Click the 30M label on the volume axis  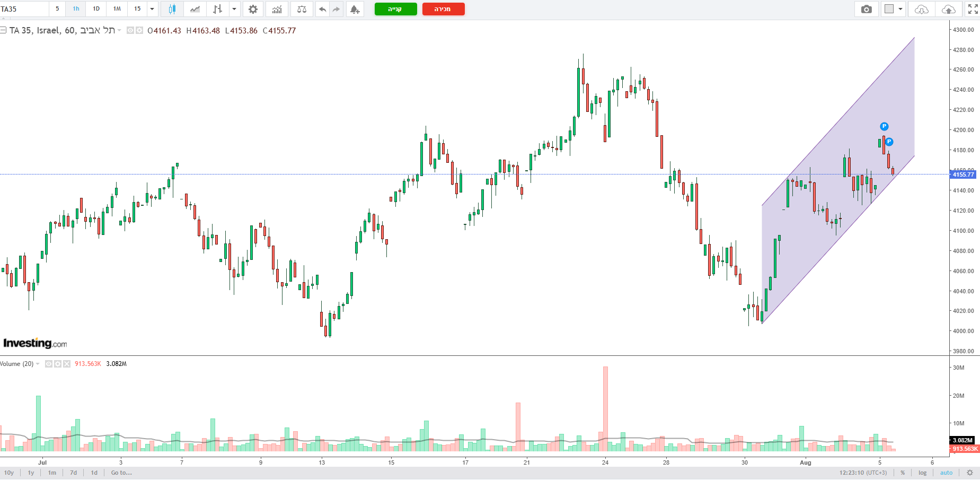coord(959,368)
